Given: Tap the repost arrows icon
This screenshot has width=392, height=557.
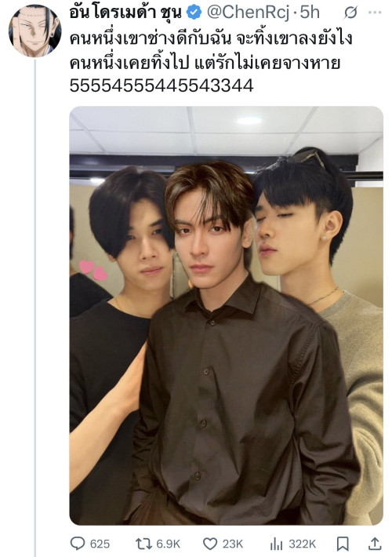Looking at the screenshot, I should pos(143,544).
